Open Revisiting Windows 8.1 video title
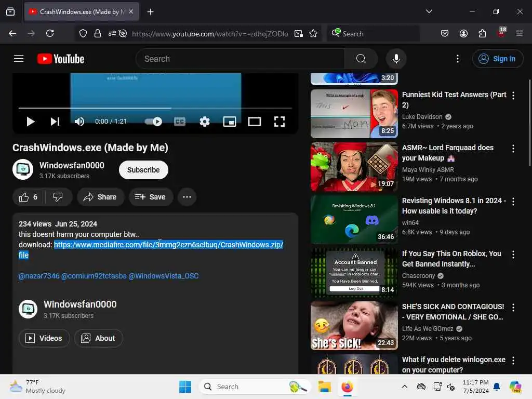The image size is (532, 399). (454, 206)
